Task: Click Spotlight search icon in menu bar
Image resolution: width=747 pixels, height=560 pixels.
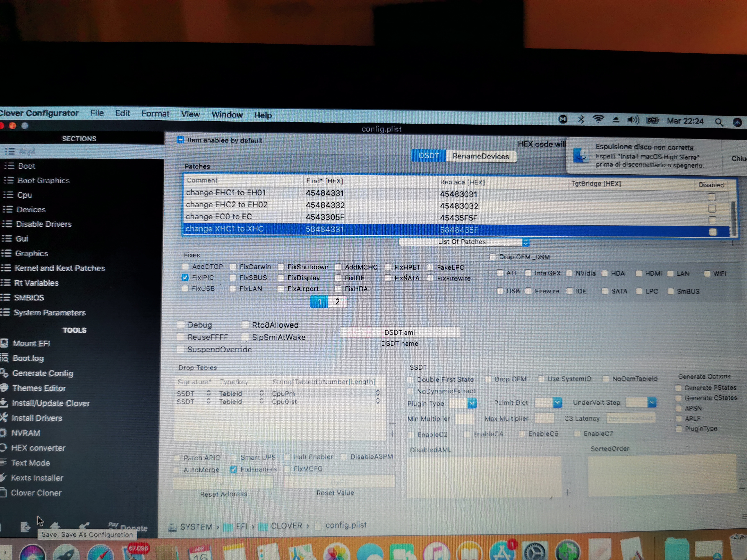Action: (719, 122)
